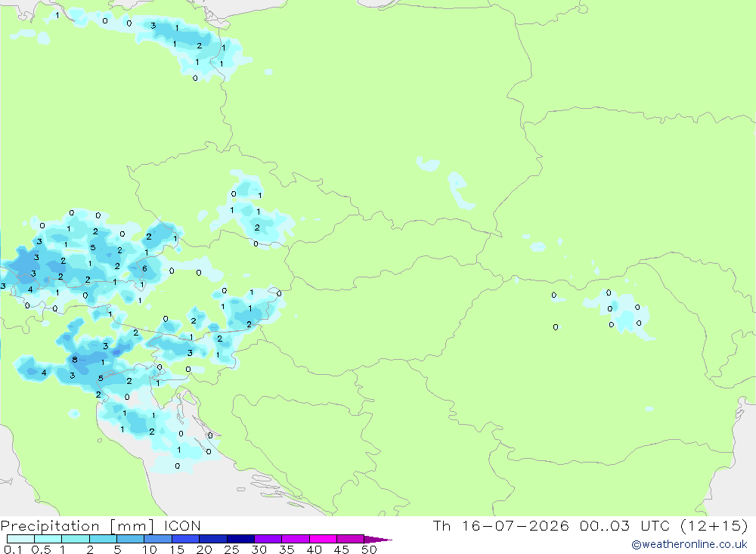Click the ©weatheronline.co.uk credit link
This screenshot has width=756, height=554.
(689, 544)
